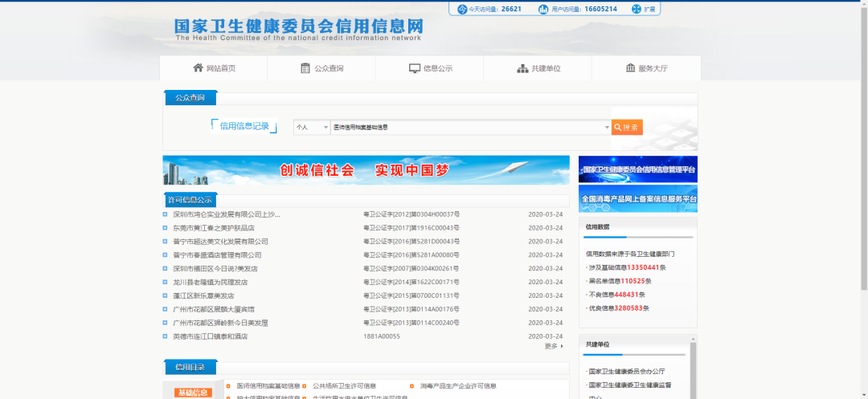Click 更多 arrow under permit list
The width and height of the screenshot is (868, 399).
(554, 346)
